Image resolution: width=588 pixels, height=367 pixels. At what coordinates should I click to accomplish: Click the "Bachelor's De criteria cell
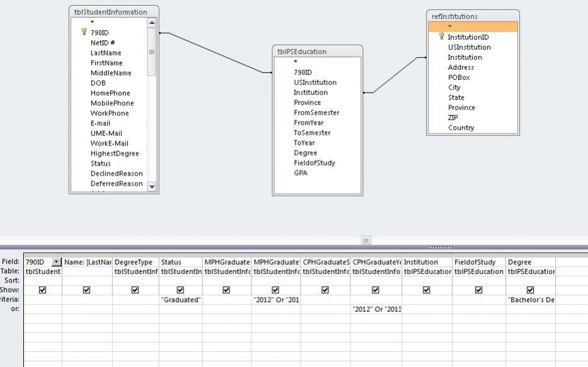tap(531, 300)
